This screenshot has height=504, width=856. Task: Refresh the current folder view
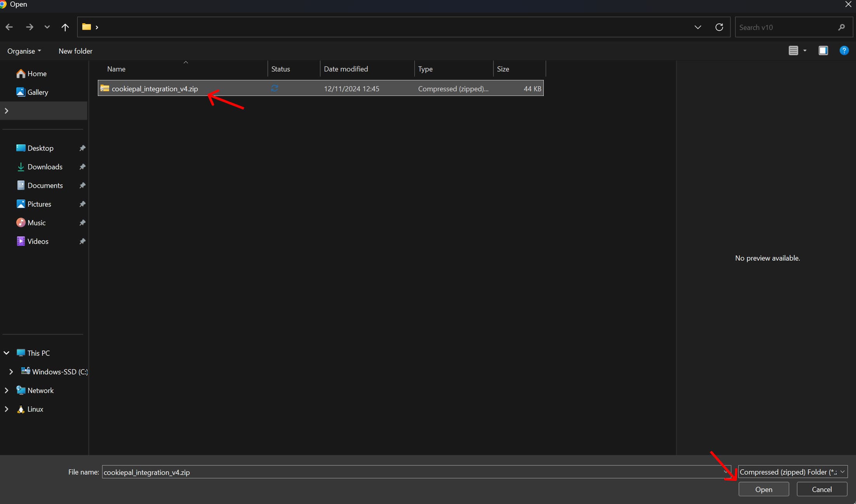pyautogui.click(x=719, y=27)
